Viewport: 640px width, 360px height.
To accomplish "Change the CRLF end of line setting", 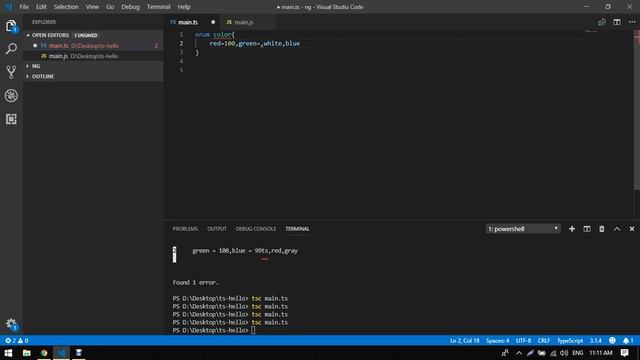I will pyautogui.click(x=544, y=340).
